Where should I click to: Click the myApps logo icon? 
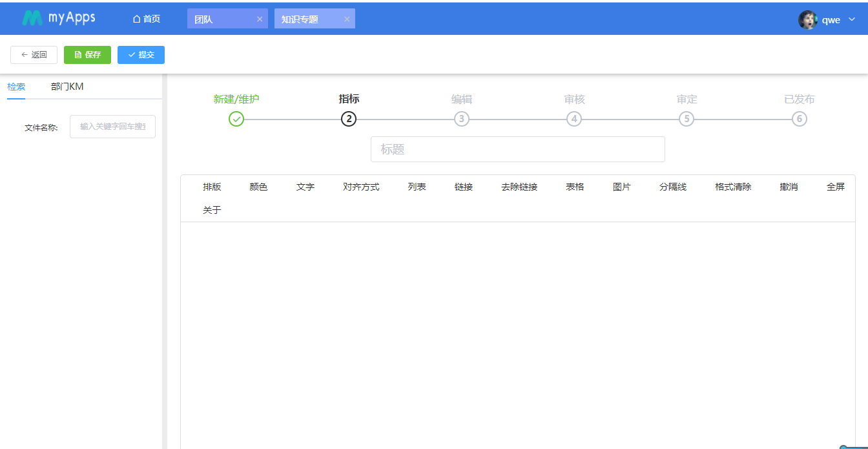(32, 18)
